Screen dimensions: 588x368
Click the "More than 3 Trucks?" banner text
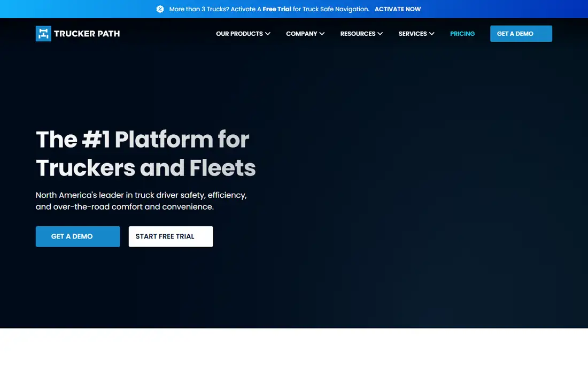pos(269,9)
